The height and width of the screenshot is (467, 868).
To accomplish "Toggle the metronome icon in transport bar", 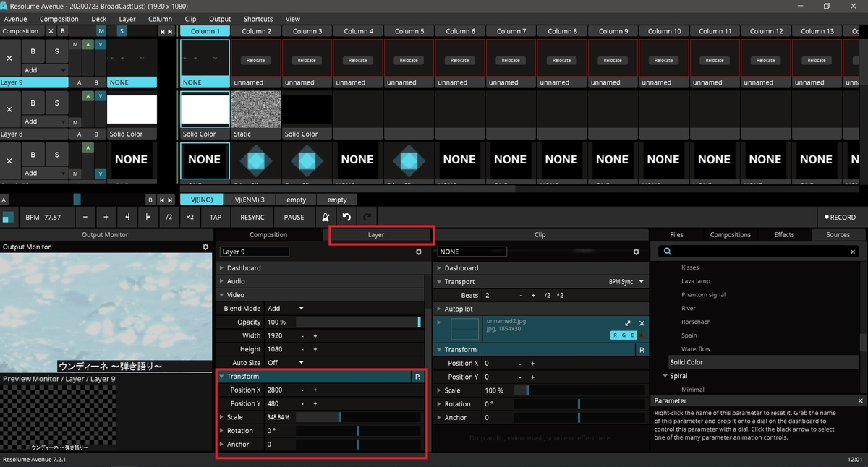I will [x=325, y=217].
